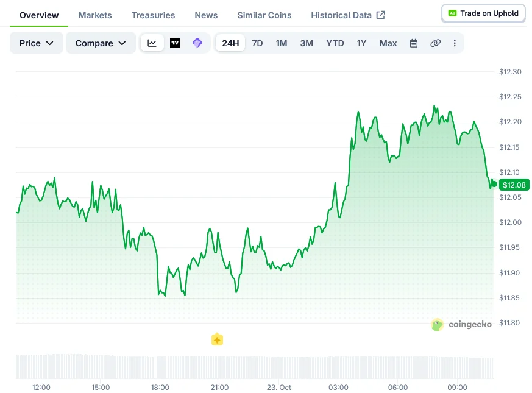Screen dimensions: 532x393
Task: Click the purple gem chart icon
Action: (x=197, y=43)
